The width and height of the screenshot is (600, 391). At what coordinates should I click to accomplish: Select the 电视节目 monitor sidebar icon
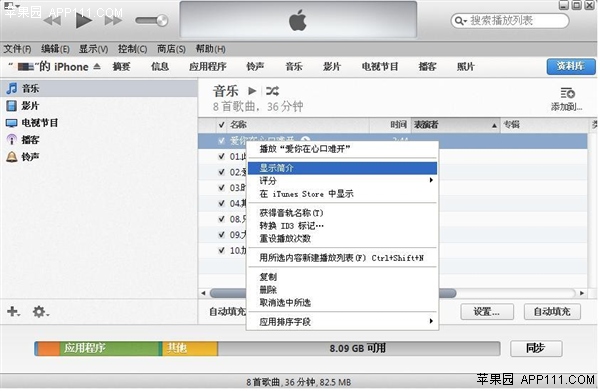click(11, 123)
